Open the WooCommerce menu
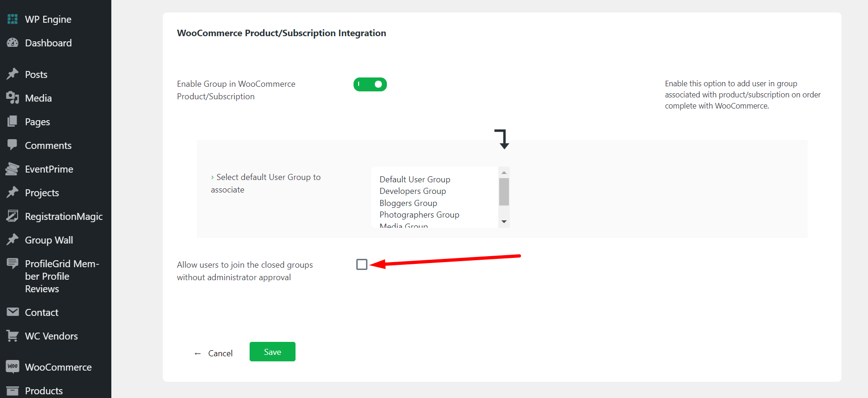The width and height of the screenshot is (868, 398). coord(58,366)
